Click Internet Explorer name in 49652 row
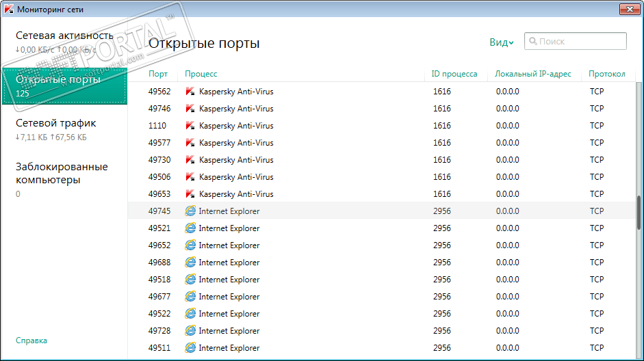 click(229, 245)
